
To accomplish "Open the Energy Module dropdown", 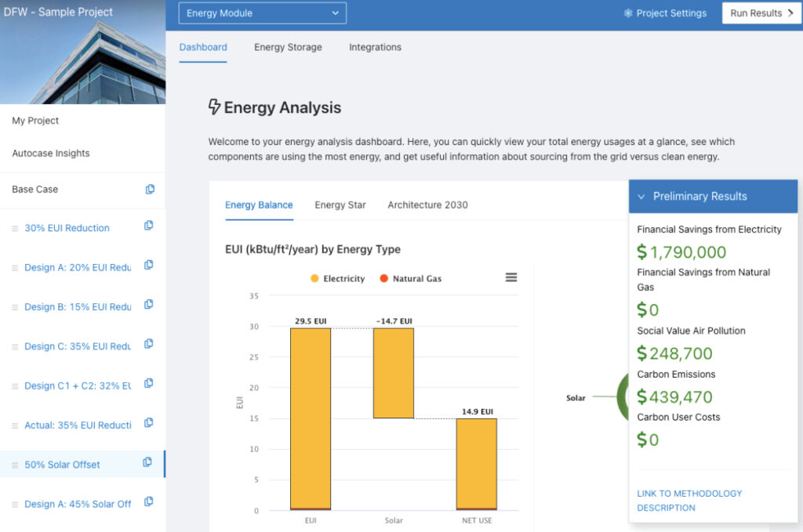I will point(262,13).
